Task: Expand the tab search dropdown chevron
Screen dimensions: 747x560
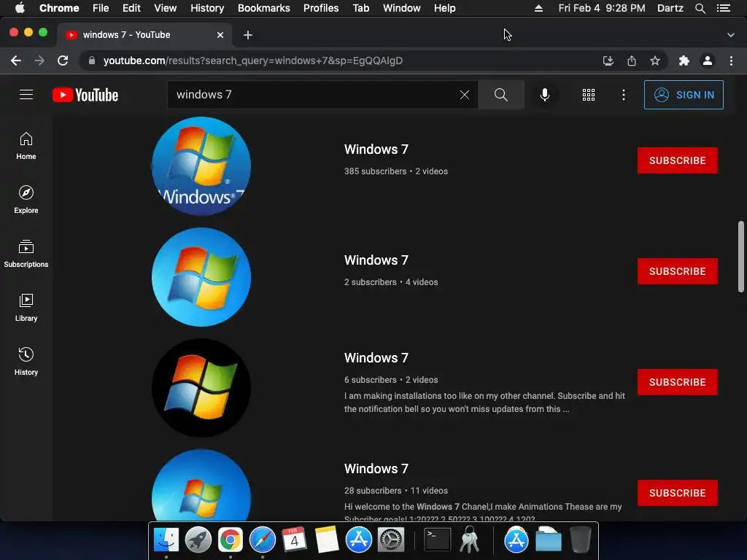Action: (x=731, y=35)
